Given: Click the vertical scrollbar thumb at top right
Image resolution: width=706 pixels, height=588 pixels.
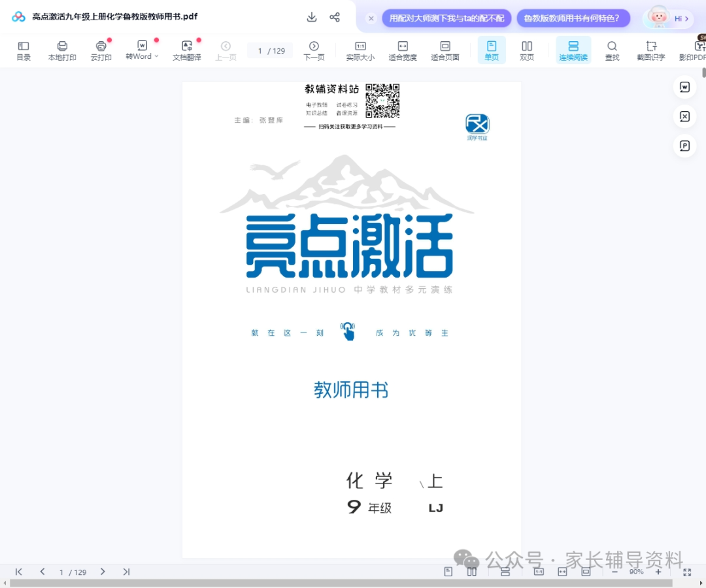Looking at the screenshot, I should coord(704,73).
